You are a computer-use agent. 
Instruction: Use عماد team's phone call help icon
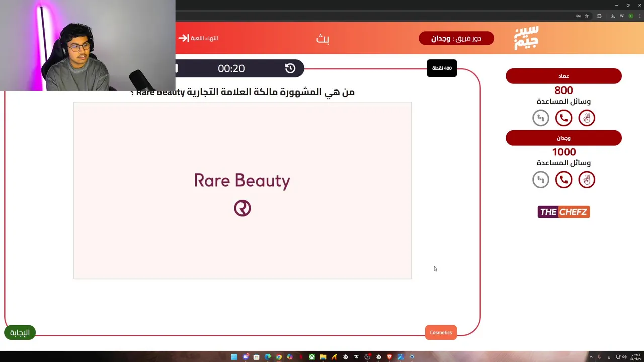pyautogui.click(x=563, y=118)
